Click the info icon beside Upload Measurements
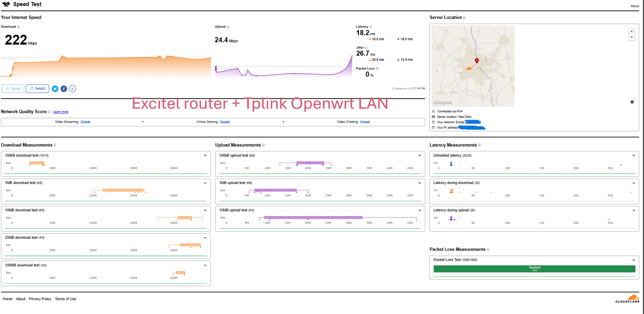 (x=263, y=145)
